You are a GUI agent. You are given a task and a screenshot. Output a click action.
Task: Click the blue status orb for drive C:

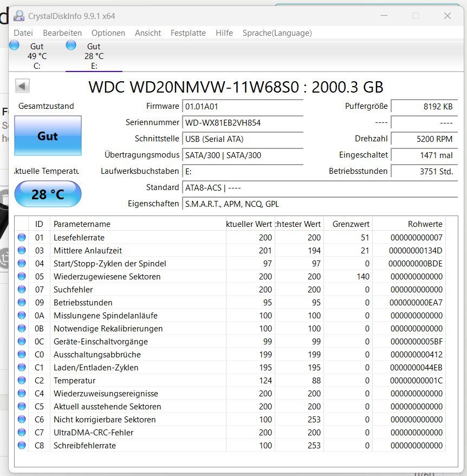pyautogui.click(x=14, y=45)
